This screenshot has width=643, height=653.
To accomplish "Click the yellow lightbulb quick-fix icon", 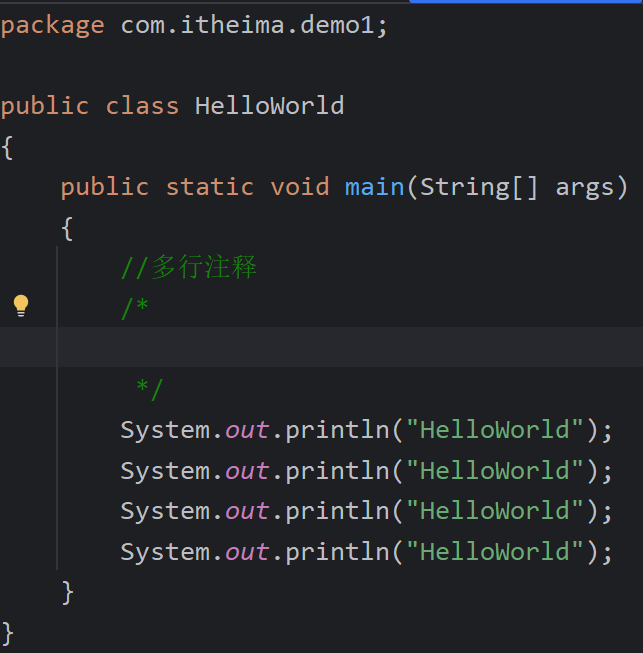I will 21,306.
